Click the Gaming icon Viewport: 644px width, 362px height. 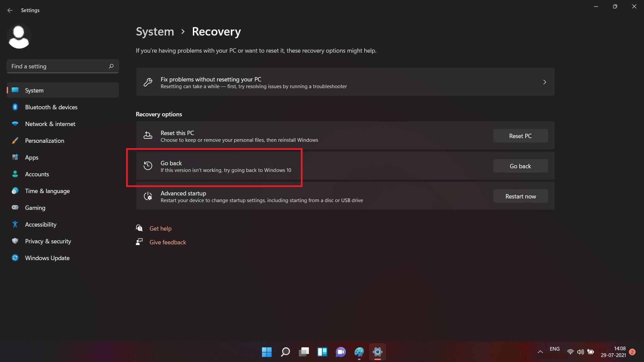point(15,207)
